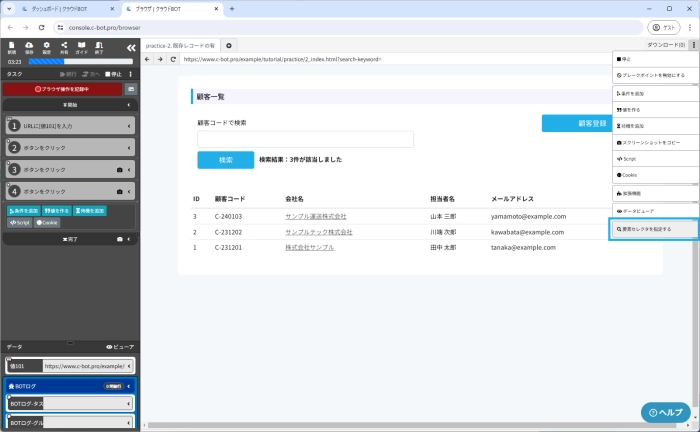Screen dimensions: 700x432
Task: Open サンプル運送株式会社 company link
Action: 315,216
